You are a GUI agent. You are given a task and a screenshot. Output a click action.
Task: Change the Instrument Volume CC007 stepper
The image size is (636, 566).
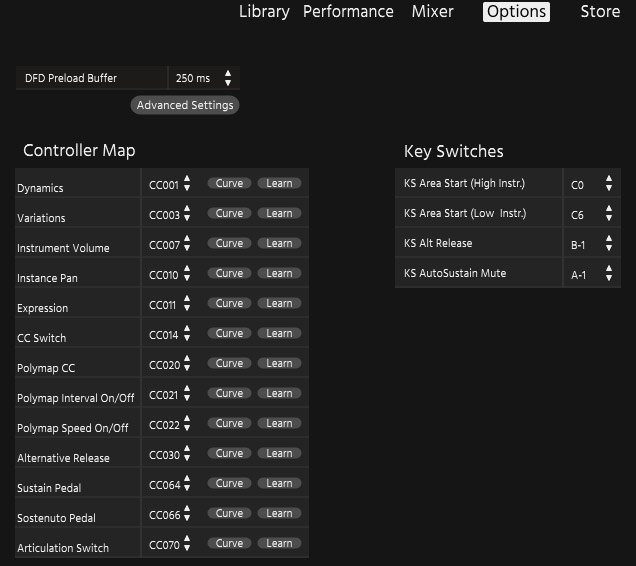pos(187,245)
